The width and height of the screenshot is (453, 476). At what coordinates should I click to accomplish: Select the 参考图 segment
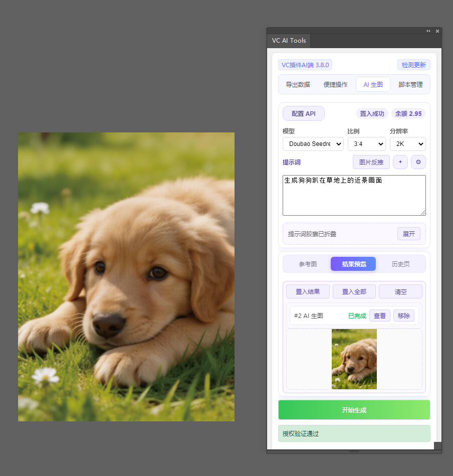pyautogui.click(x=308, y=264)
